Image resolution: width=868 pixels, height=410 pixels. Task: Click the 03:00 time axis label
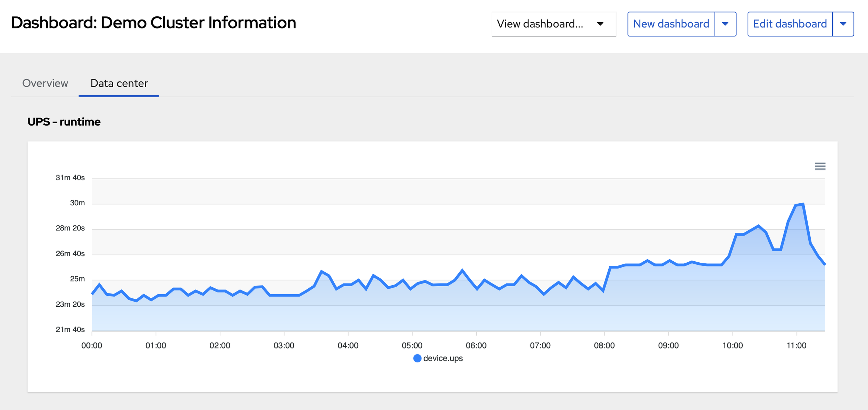(x=284, y=346)
